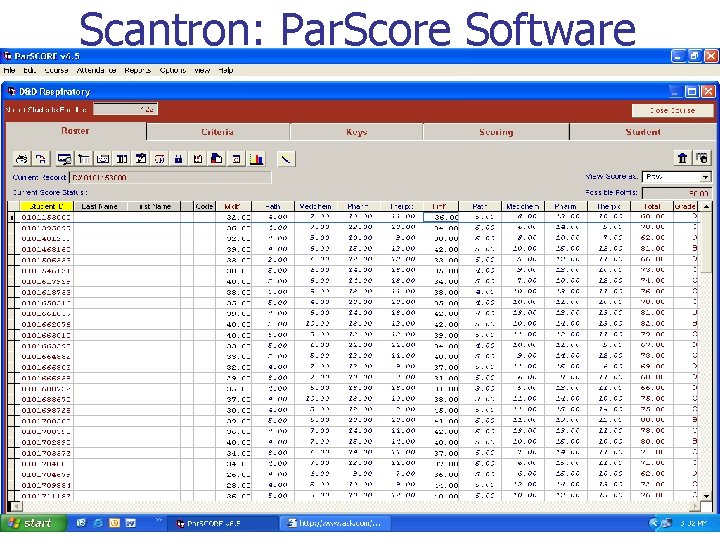Click the pencil line toolbar icon

[x=286, y=159]
